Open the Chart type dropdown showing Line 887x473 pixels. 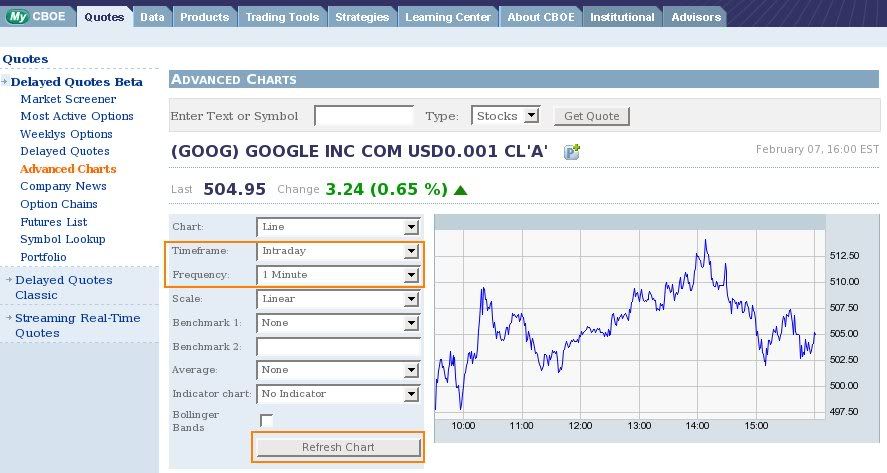click(338, 227)
